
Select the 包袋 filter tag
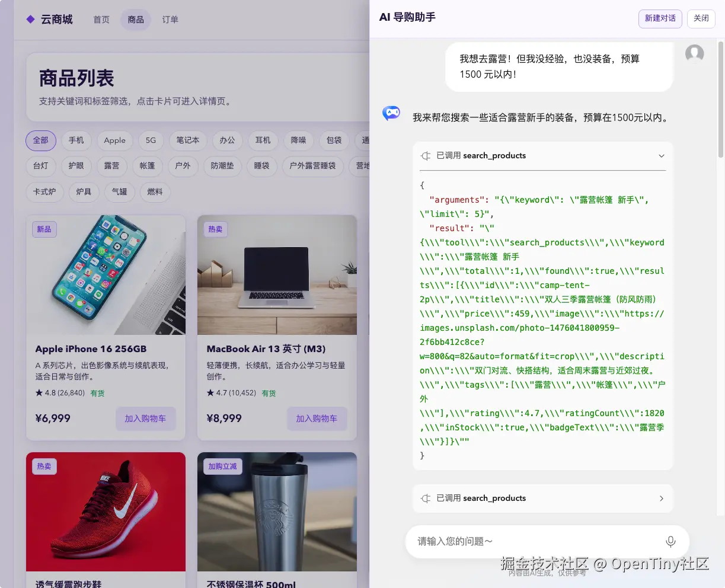(x=334, y=140)
